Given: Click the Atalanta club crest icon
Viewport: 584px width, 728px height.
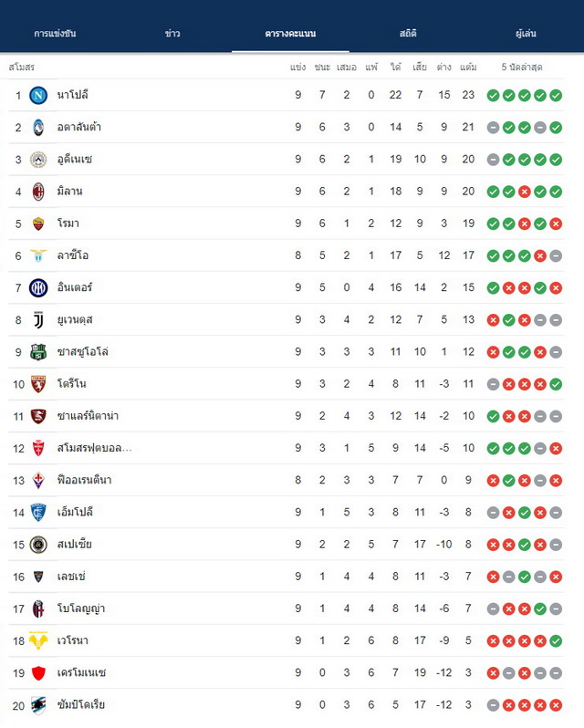Looking at the screenshot, I should [x=38, y=127].
